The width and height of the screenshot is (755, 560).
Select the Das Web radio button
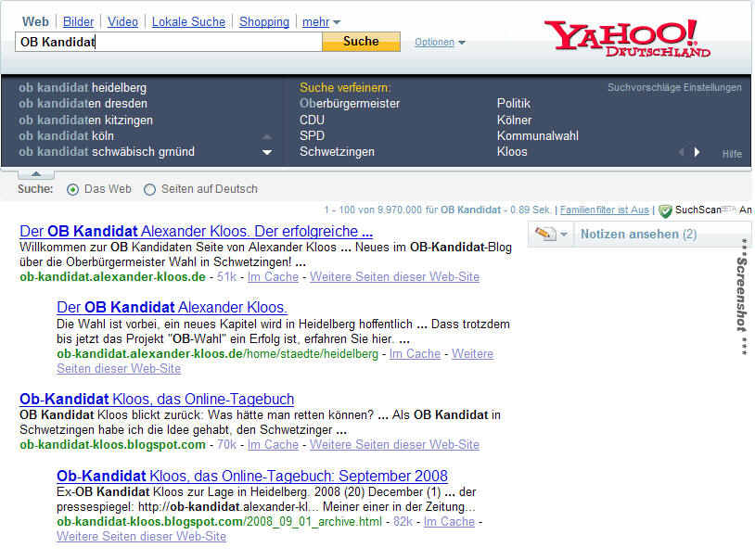pyautogui.click(x=72, y=190)
